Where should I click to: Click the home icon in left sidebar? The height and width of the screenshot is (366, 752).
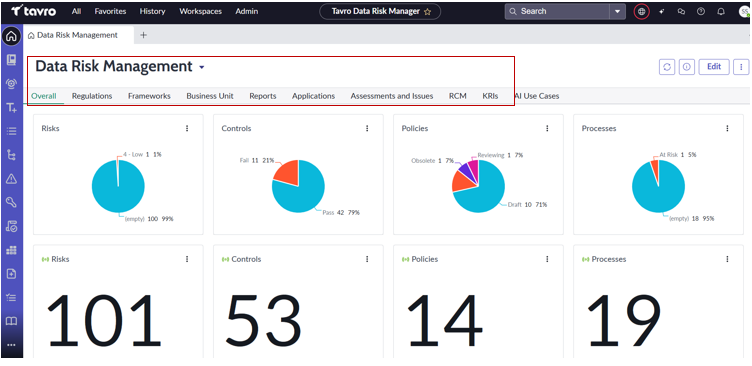tap(12, 36)
